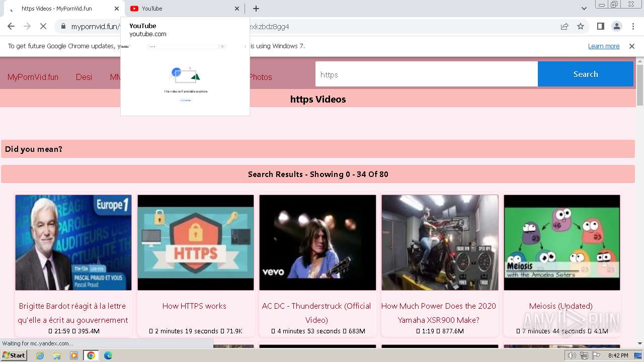
Task: Go back with the browser back arrow
Action: (11, 26)
